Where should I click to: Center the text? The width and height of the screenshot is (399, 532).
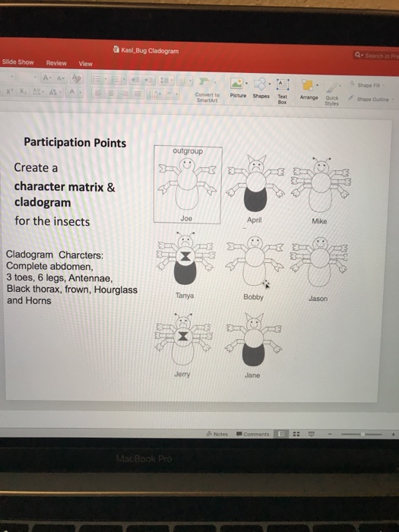tap(111, 93)
